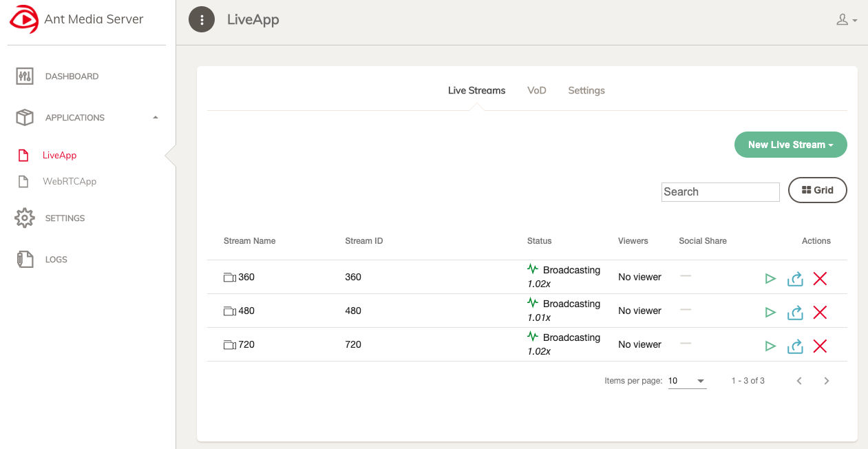The image size is (868, 449).
Task: Open the Logs page
Action: pyautogui.click(x=56, y=260)
